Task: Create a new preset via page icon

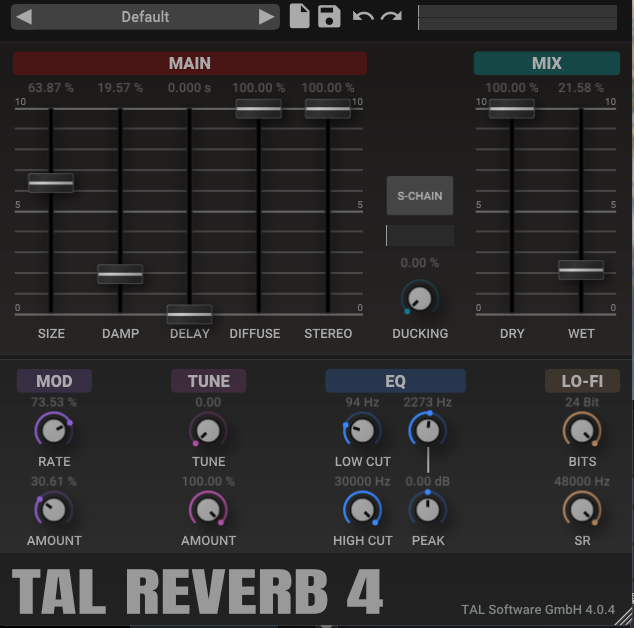Action: [x=300, y=16]
